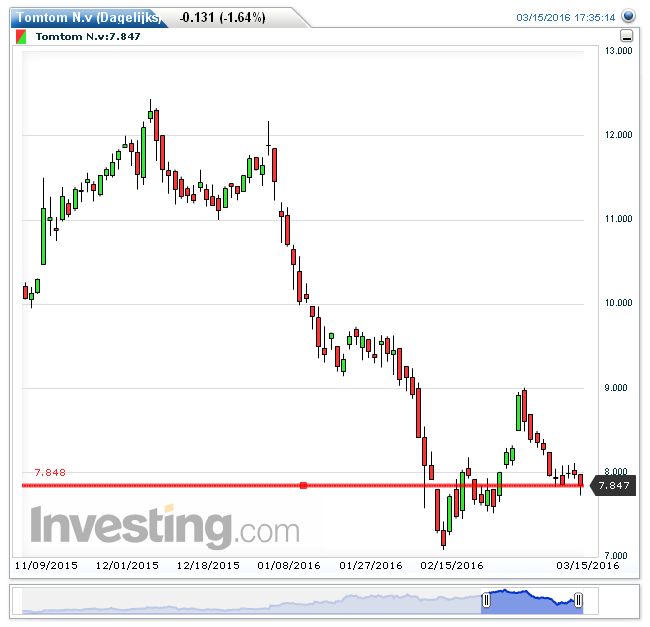Image resolution: width=650 pixels, height=627 pixels.
Task: Click the 12/01/2015 date axis label
Action: click(127, 565)
